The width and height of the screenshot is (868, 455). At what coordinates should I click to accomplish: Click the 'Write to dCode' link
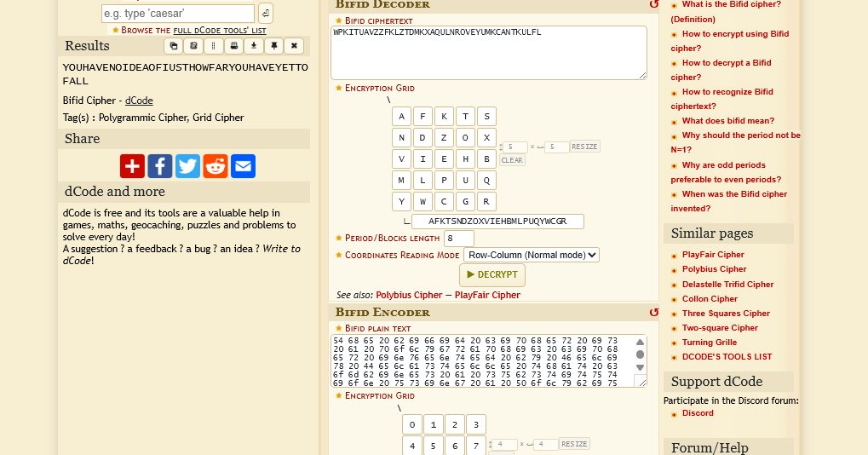point(181,255)
